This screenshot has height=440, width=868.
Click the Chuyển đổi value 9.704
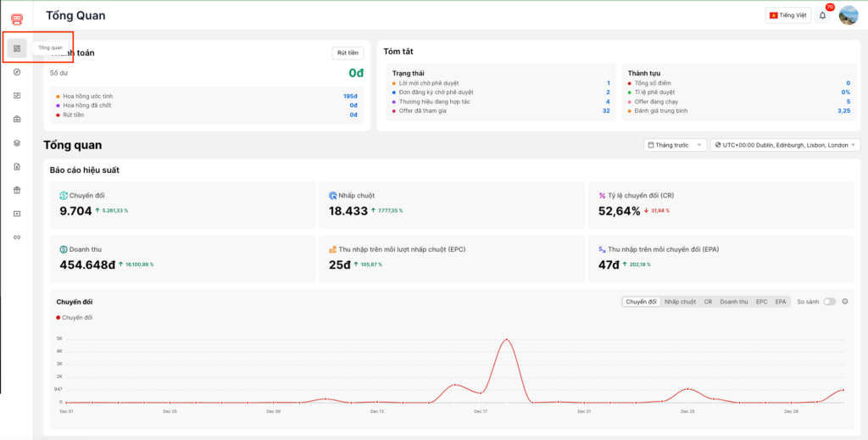point(75,211)
